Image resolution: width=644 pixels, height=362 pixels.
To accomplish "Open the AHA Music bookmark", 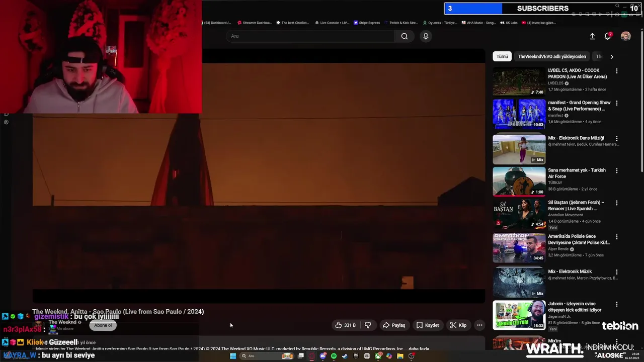I will [x=479, y=23].
